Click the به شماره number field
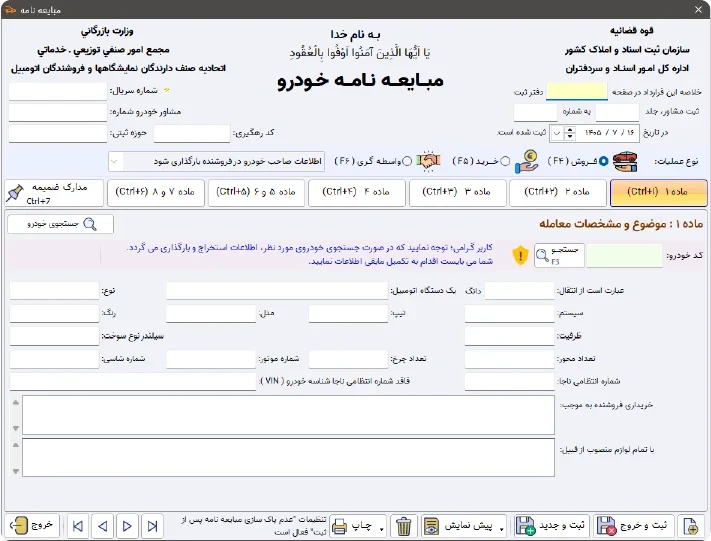The width and height of the screenshot is (711, 541). 535,112
